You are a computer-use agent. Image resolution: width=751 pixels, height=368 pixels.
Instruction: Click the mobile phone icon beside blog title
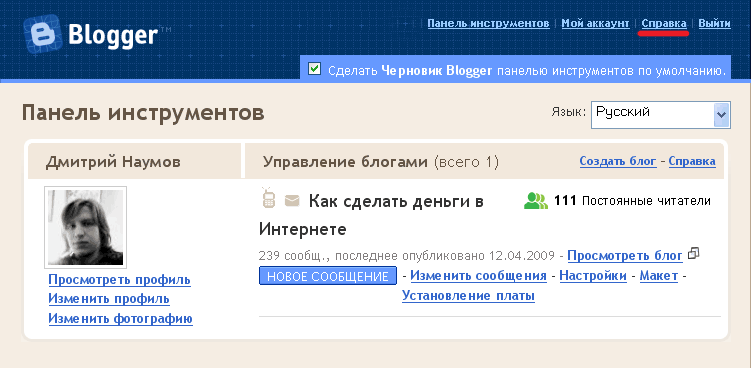point(269,198)
